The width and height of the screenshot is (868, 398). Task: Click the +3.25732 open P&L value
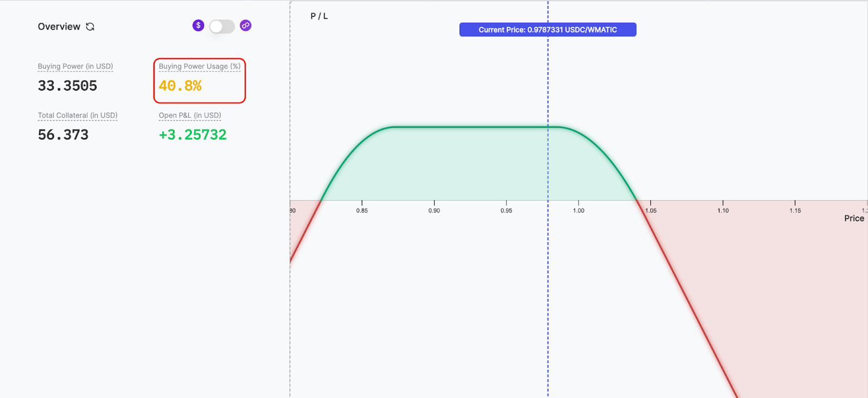click(193, 134)
